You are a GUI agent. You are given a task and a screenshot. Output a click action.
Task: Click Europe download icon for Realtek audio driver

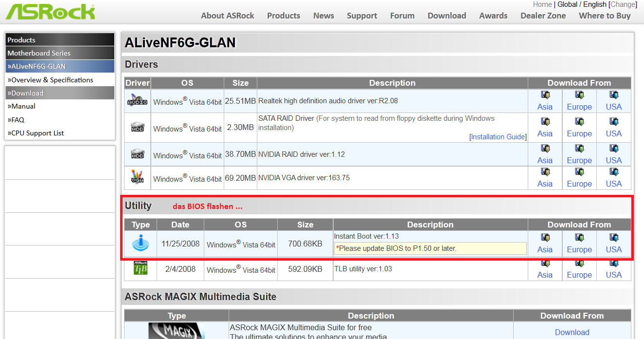[x=579, y=95]
